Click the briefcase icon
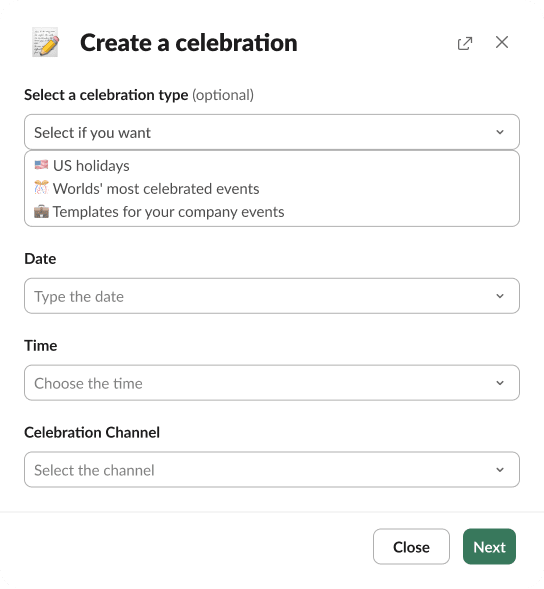544x589 pixels. pyautogui.click(x=41, y=211)
